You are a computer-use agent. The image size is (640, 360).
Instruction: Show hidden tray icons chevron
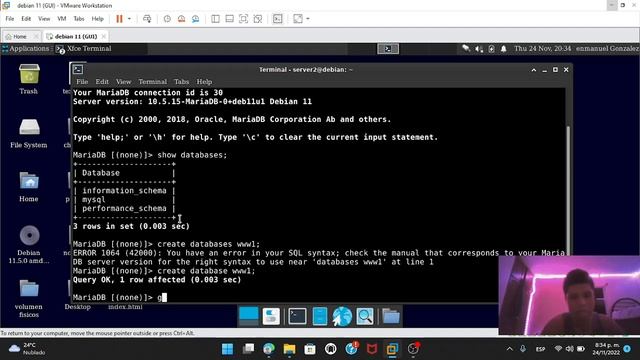[509, 349]
